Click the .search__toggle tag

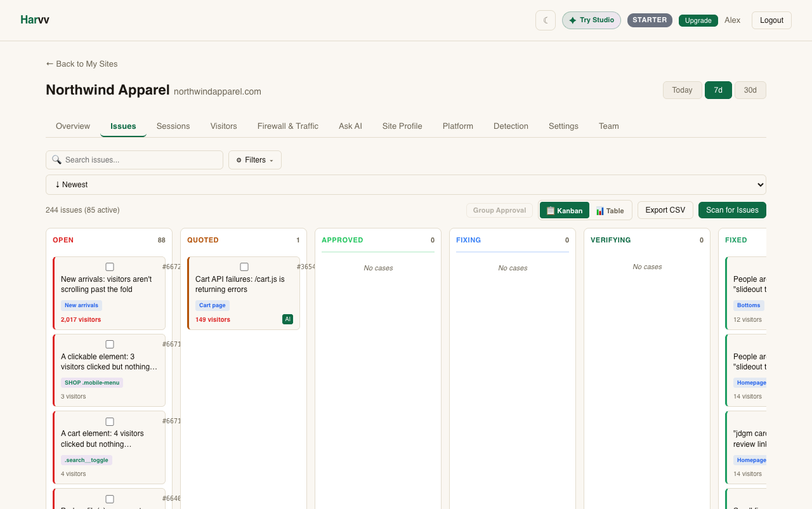pos(86,460)
